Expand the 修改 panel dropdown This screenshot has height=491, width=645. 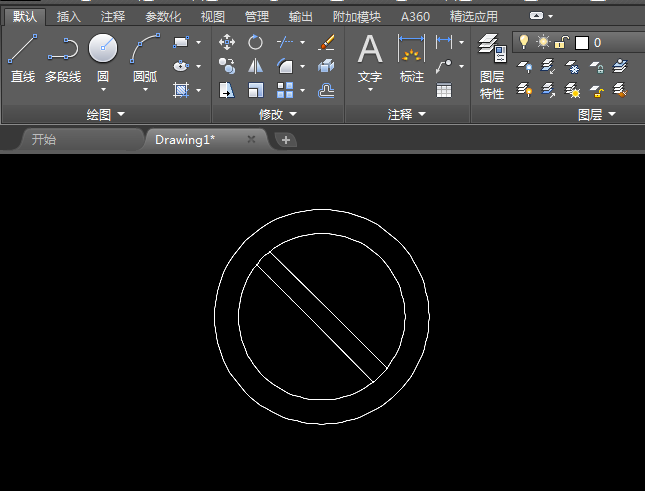pyautogui.click(x=277, y=115)
